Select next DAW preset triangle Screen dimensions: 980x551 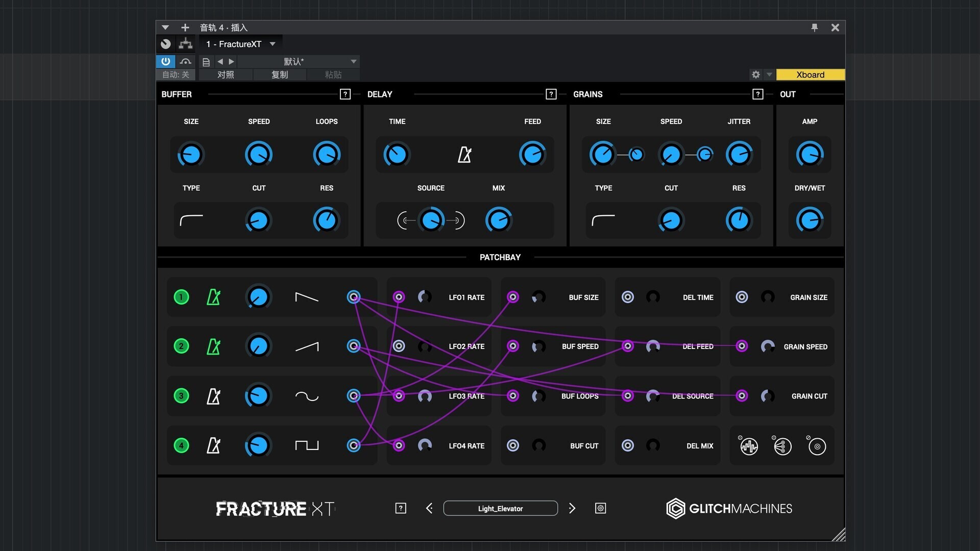(232, 62)
